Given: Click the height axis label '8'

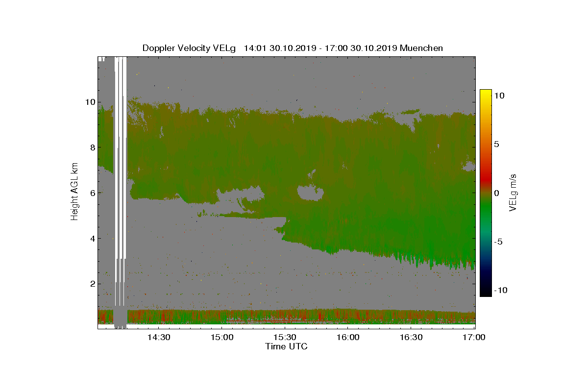Looking at the screenshot, I should pyautogui.click(x=92, y=147).
